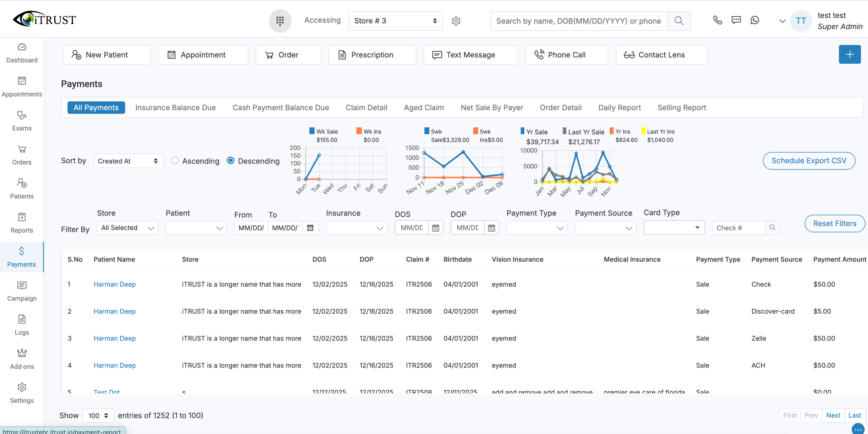Viewport: 868px width, 434px height.
Task: Open the DOS calendar picker icon
Action: [x=435, y=228]
